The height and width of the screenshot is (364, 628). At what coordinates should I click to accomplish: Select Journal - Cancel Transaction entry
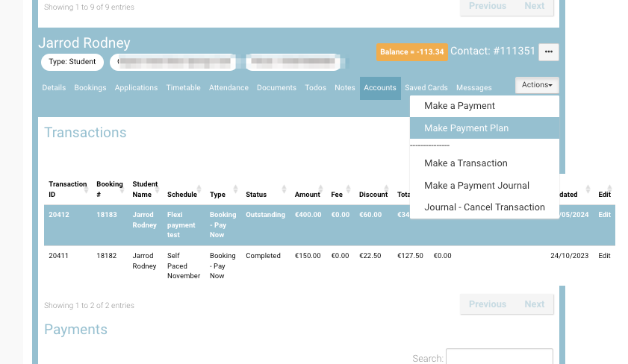click(484, 207)
